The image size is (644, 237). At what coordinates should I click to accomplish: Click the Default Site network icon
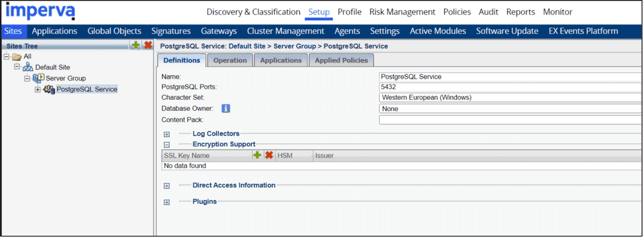pos(28,67)
